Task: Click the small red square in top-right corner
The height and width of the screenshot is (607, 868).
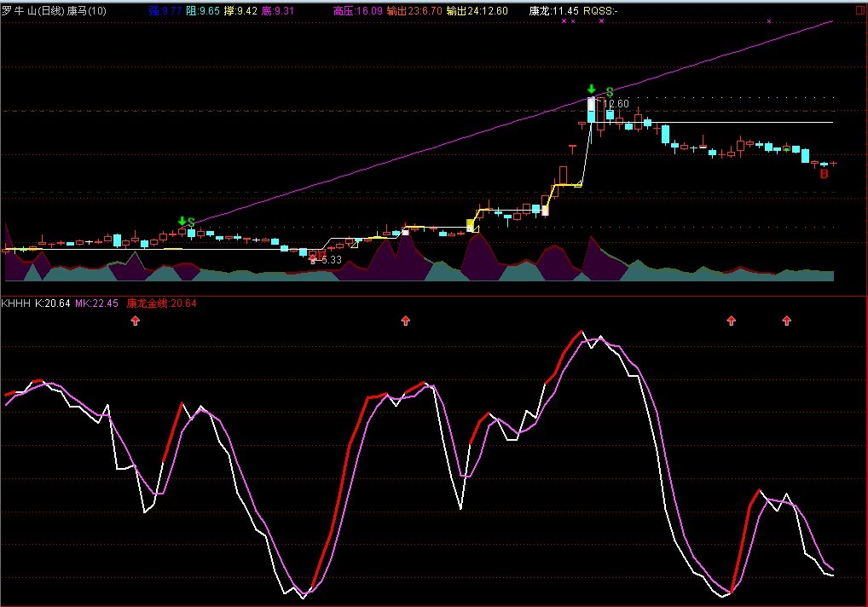Action: click(859, 10)
